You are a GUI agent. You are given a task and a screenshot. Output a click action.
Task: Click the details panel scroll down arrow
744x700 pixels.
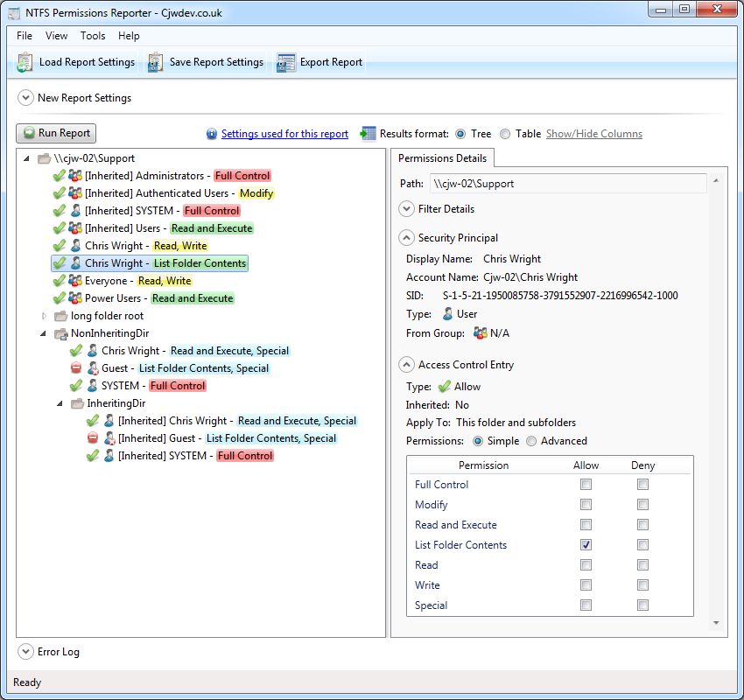[716, 623]
